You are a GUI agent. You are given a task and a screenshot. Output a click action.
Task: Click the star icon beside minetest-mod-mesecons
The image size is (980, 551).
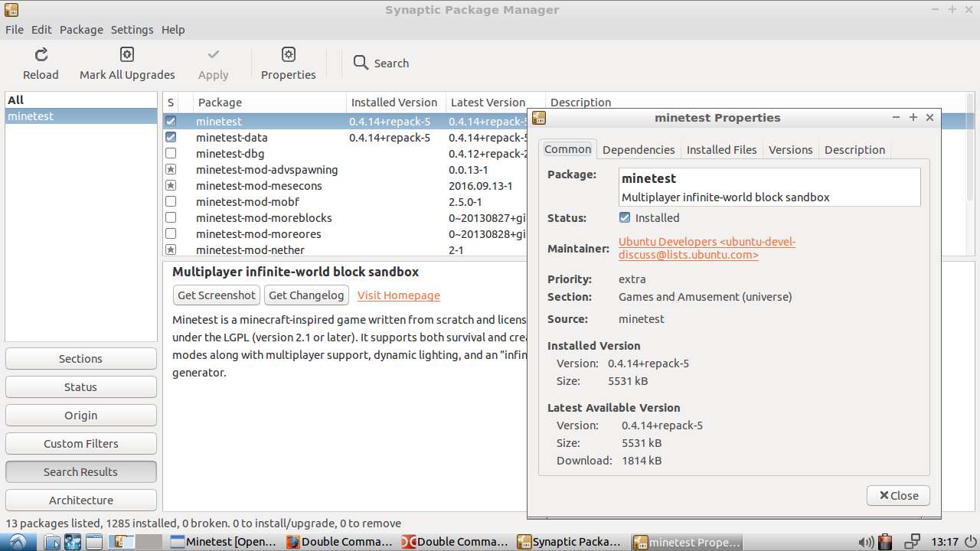coord(171,185)
